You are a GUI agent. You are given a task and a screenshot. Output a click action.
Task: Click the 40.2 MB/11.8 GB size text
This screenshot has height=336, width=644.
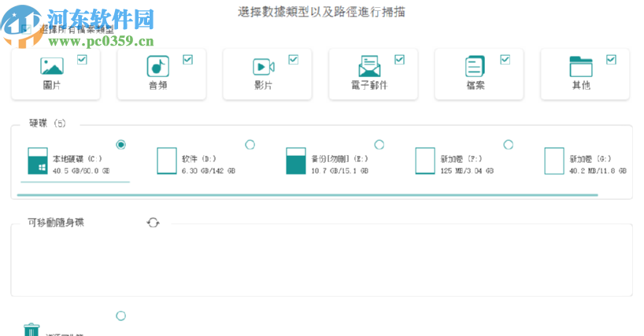598,171
